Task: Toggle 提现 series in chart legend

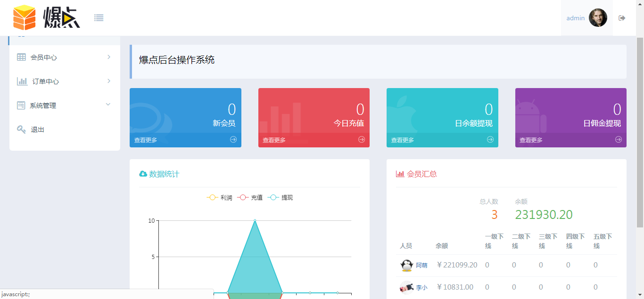Action: pyautogui.click(x=281, y=198)
